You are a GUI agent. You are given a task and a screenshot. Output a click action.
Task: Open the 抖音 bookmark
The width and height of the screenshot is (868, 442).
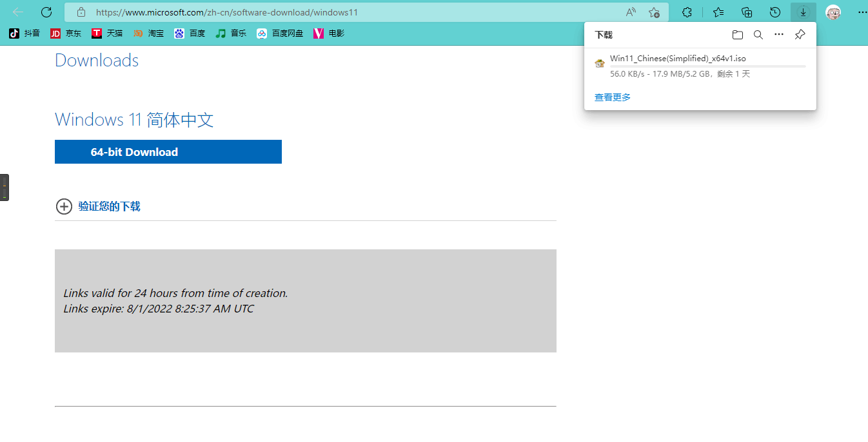(25, 33)
